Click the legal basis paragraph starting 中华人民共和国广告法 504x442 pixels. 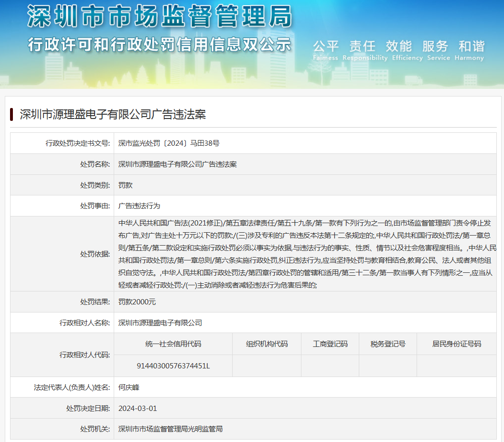(x=307, y=254)
